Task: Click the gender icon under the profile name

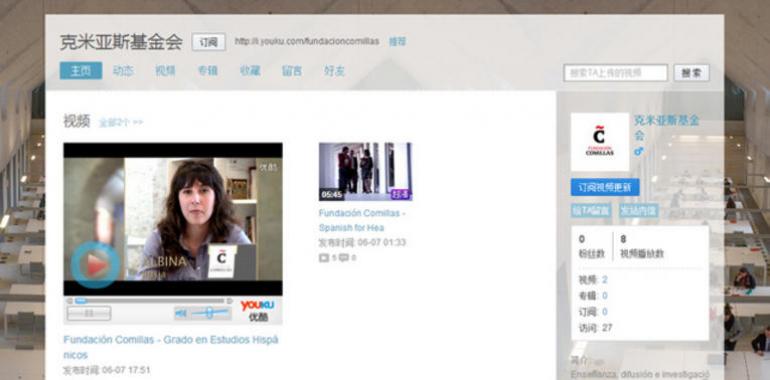Action: 638,152
